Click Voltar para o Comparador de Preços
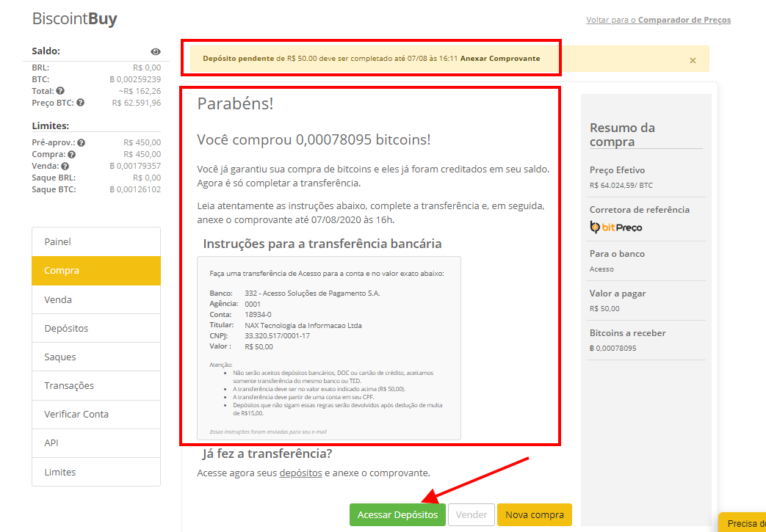 [x=659, y=20]
